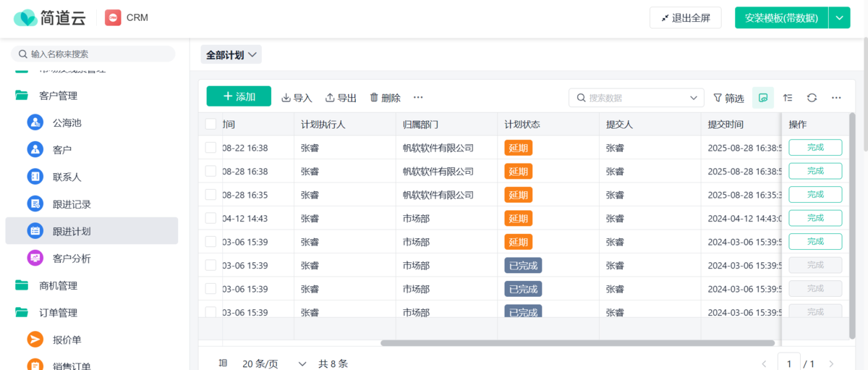Click the green highlighted display-settings icon

762,98
